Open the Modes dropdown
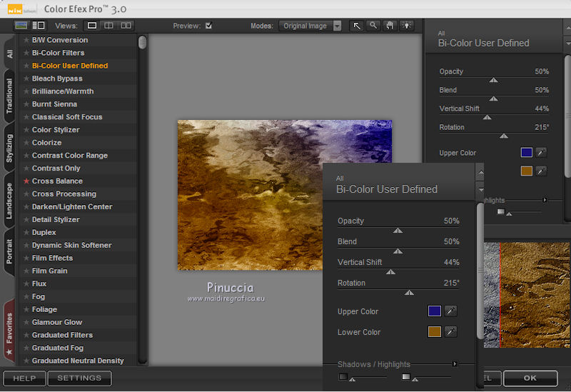Image resolution: width=571 pixels, height=392 pixels. [337, 26]
